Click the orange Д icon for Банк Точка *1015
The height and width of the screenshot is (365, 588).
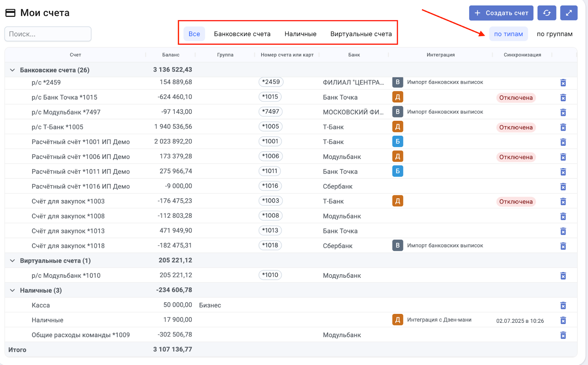(397, 97)
